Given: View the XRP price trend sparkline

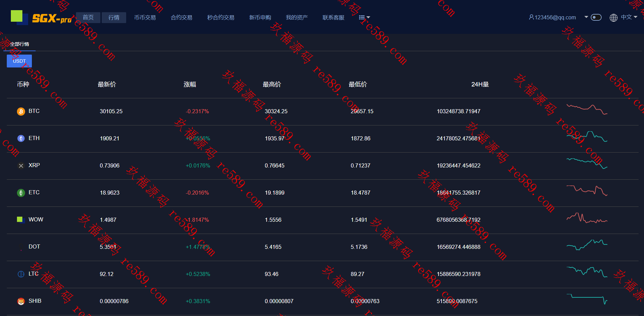Looking at the screenshot, I should pos(587,163).
